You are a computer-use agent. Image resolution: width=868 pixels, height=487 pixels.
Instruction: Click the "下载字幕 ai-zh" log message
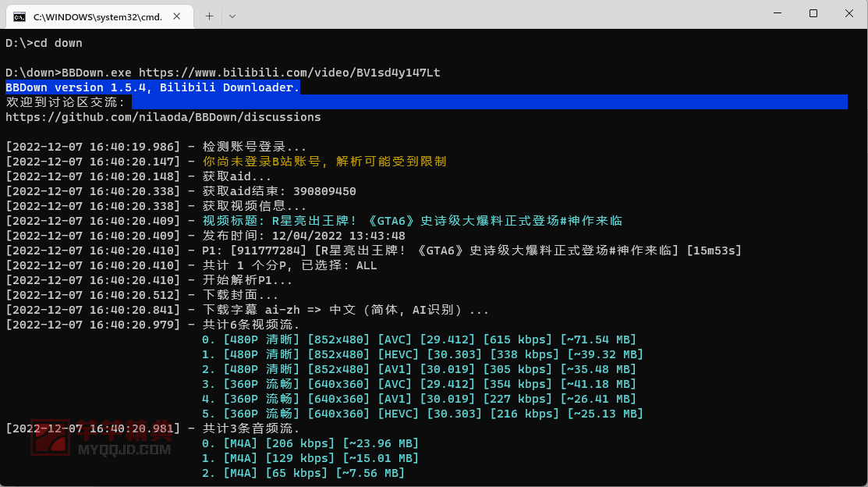click(x=345, y=310)
